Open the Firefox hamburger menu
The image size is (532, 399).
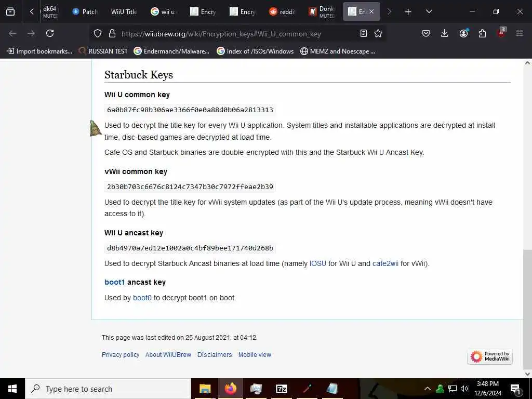click(x=519, y=33)
